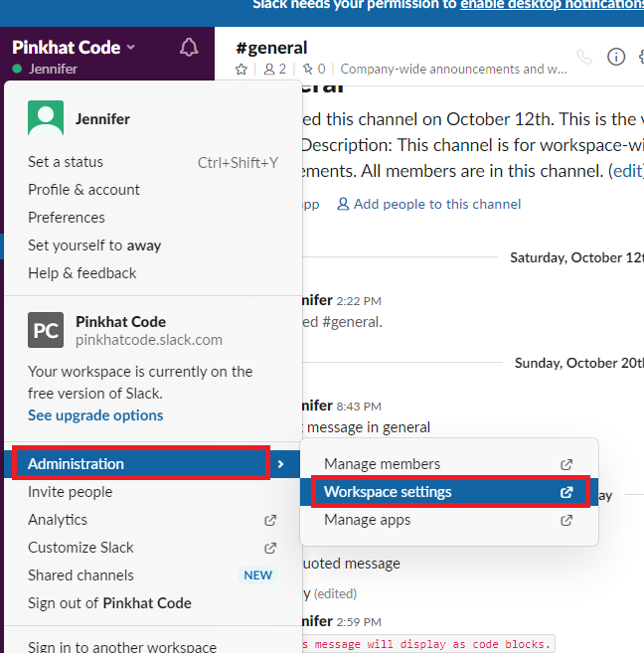Click the 2:22 PM message timestamp

point(359,301)
